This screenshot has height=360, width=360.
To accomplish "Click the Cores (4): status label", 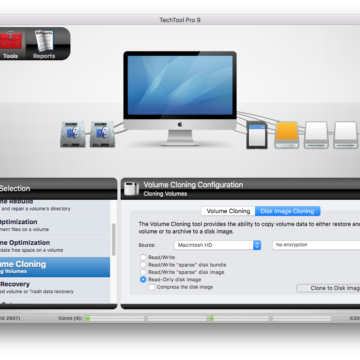I will [70, 318].
